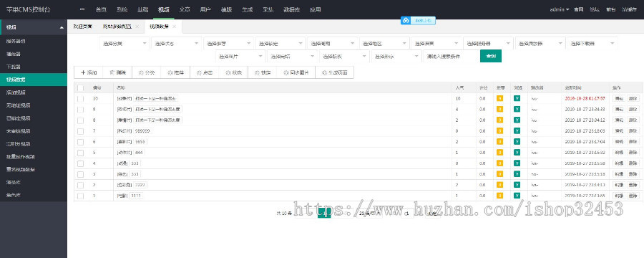Click orange recommend badge in row 10

click(499, 98)
